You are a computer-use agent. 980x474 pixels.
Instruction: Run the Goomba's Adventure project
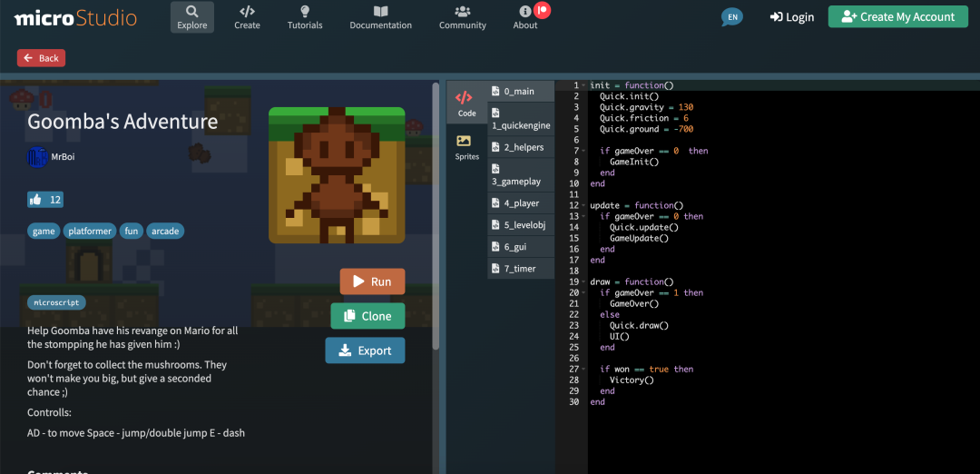click(373, 281)
